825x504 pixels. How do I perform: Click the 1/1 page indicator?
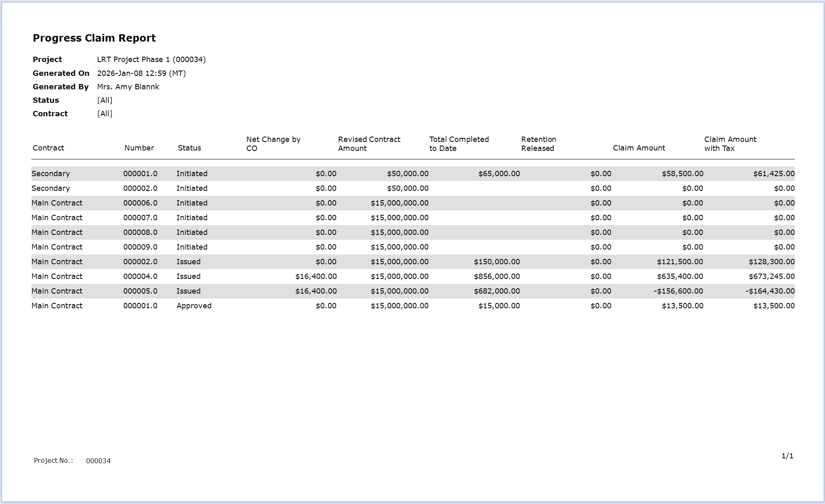point(787,456)
